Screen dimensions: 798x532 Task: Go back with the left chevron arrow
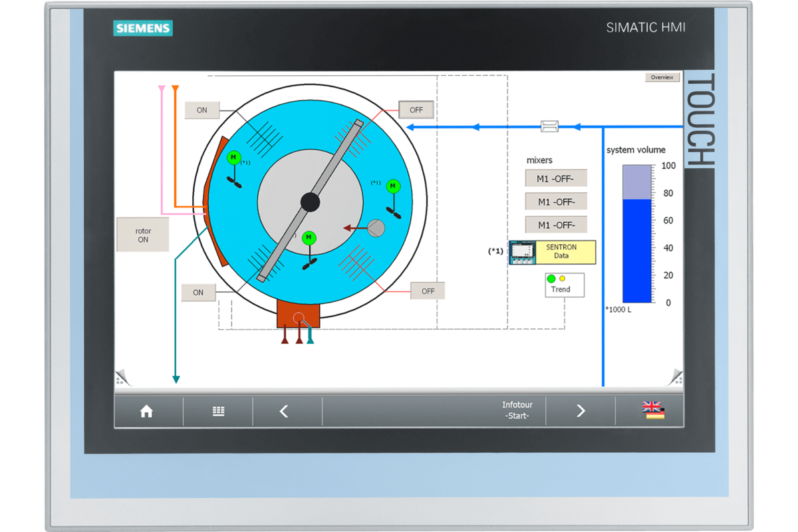[284, 412]
